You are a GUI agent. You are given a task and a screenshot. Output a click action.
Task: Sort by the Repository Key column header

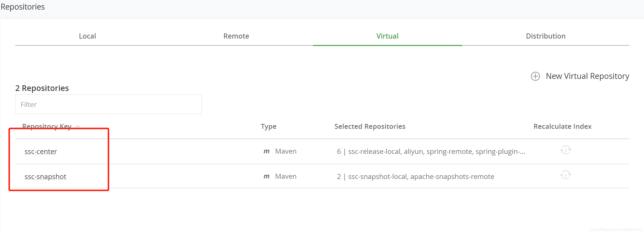point(47,126)
